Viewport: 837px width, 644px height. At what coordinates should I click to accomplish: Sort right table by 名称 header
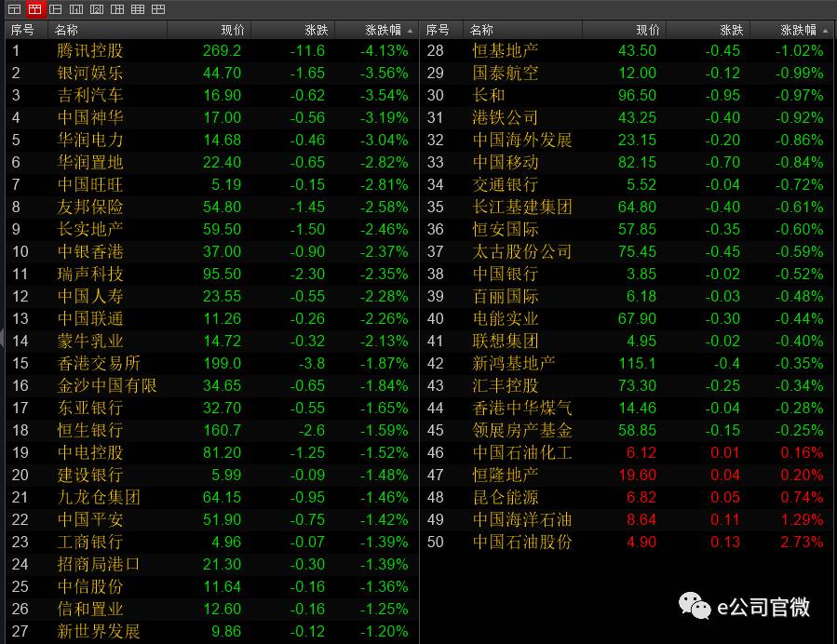coord(481,31)
